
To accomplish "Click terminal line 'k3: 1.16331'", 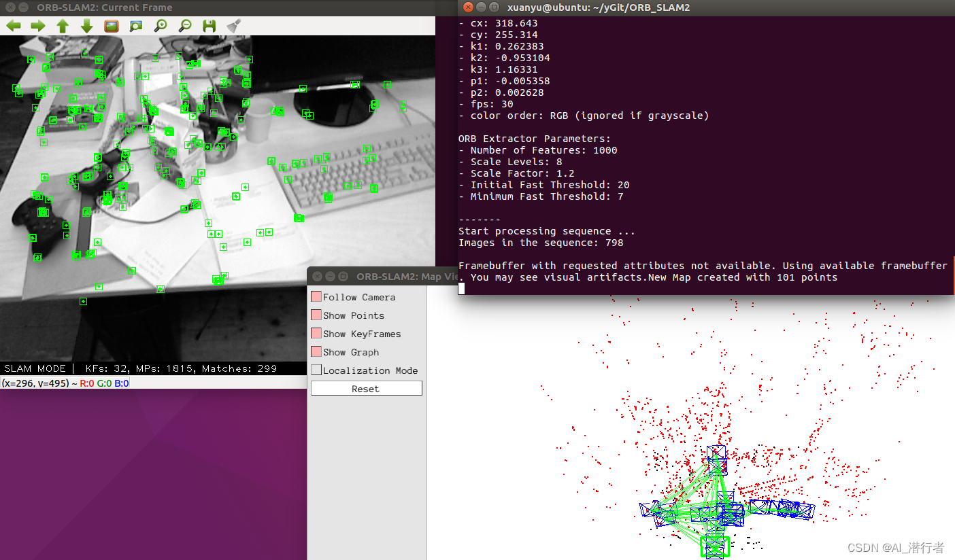I will point(498,69).
